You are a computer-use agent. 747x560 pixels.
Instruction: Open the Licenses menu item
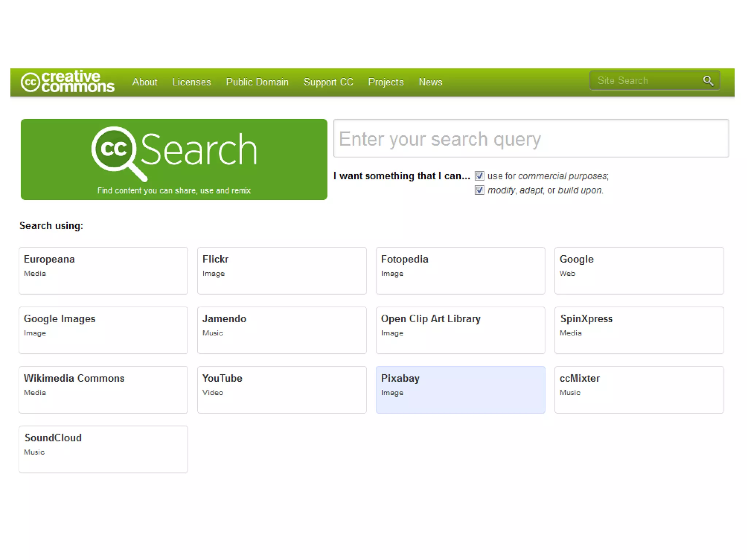pyautogui.click(x=191, y=82)
